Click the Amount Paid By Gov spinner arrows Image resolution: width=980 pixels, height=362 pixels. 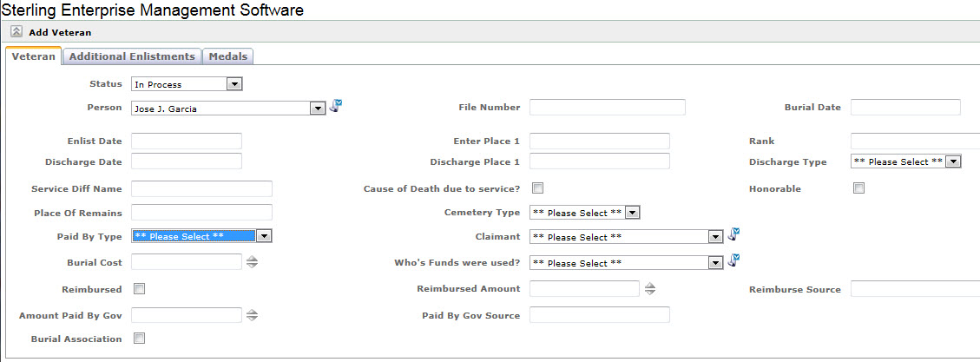pos(252,315)
